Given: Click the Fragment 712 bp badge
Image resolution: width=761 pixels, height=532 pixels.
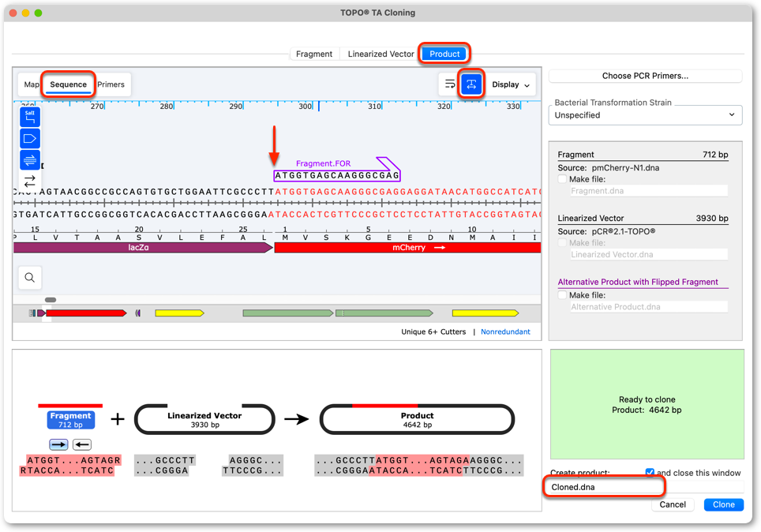Looking at the screenshot, I should pos(71,420).
